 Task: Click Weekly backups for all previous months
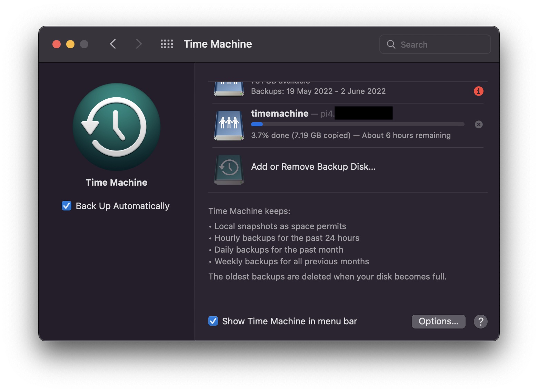point(292,262)
